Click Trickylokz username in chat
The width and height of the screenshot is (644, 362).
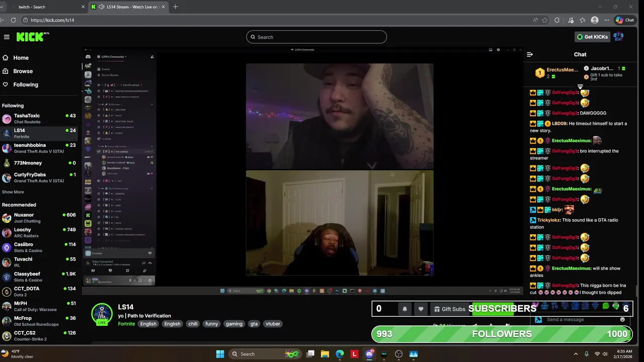click(x=548, y=220)
